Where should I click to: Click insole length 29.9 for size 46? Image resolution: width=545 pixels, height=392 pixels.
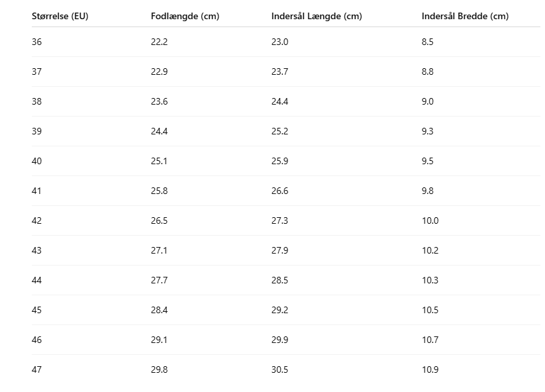point(279,340)
